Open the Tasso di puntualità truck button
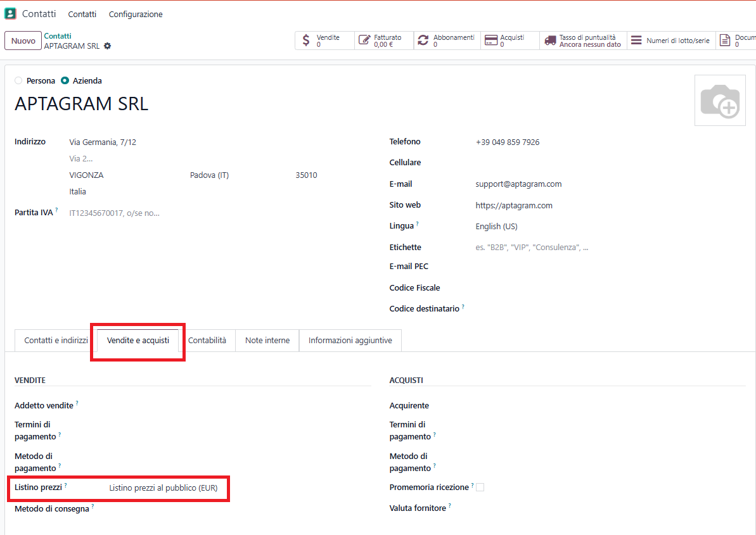 pyautogui.click(x=583, y=41)
